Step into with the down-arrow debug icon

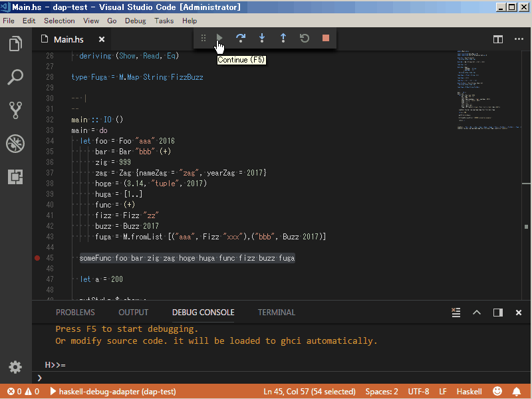(x=262, y=38)
